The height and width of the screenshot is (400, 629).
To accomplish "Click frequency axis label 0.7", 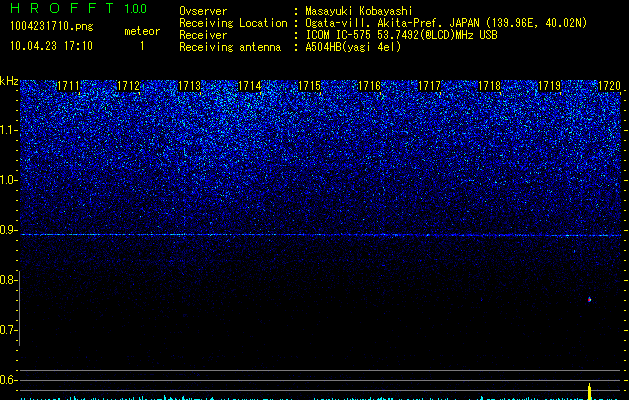I will [x=9, y=330].
